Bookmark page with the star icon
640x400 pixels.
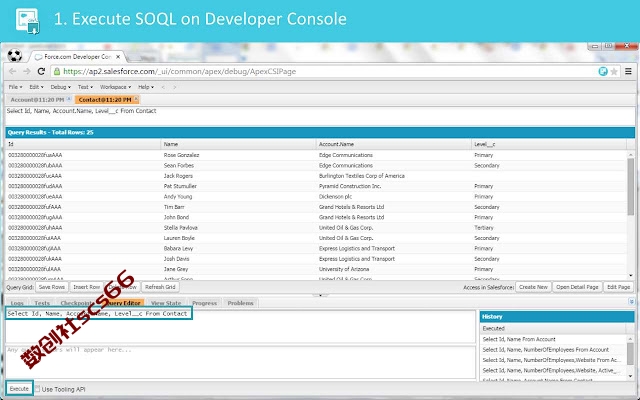[x=614, y=71]
